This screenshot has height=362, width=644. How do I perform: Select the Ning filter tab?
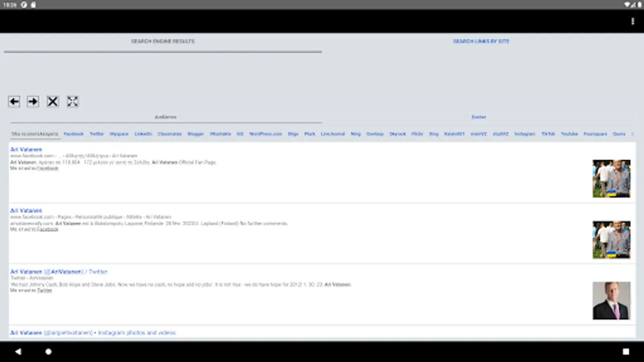point(356,134)
